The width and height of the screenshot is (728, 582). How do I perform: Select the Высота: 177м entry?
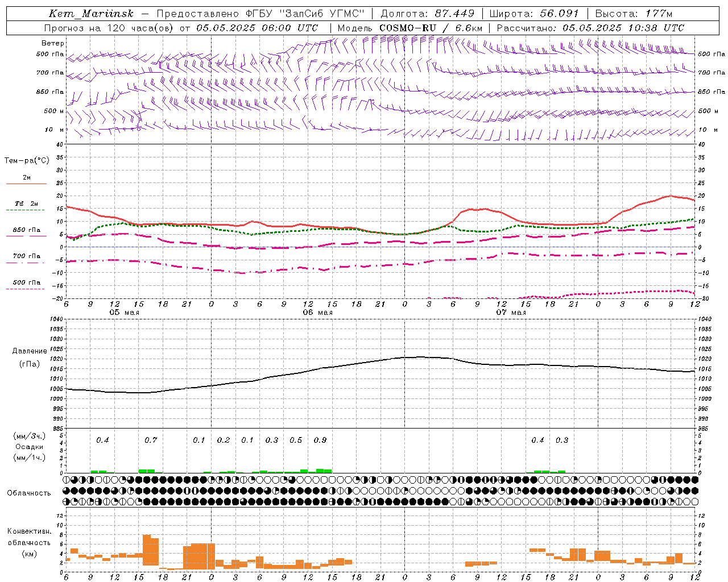click(634, 14)
